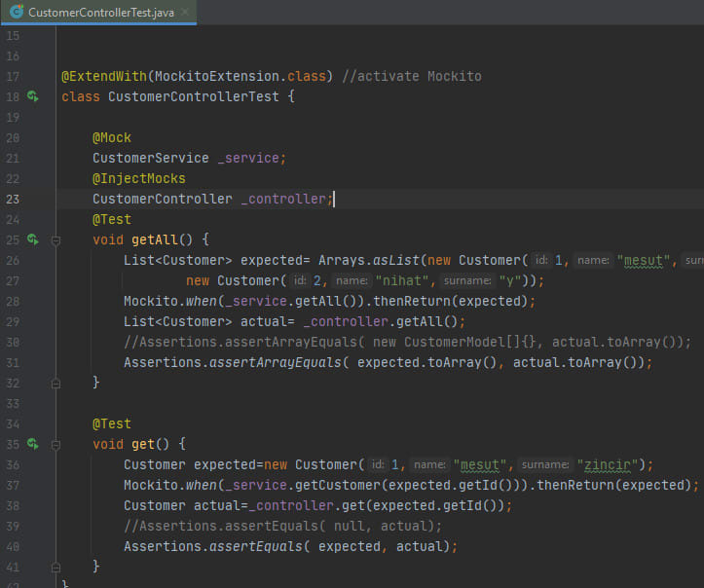Run the CustomerControllerTest class via gutter icon
The image size is (704, 588).
coord(33,96)
